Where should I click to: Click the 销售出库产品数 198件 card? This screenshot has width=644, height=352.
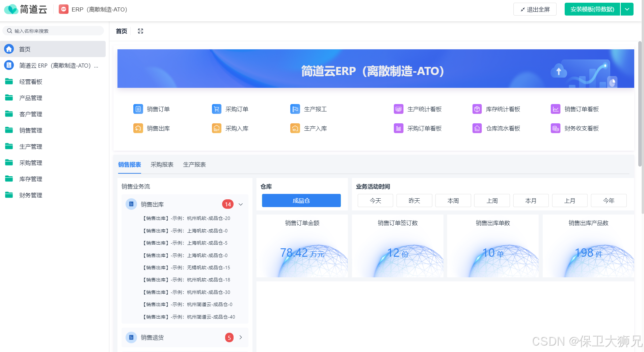pos(588,246)
